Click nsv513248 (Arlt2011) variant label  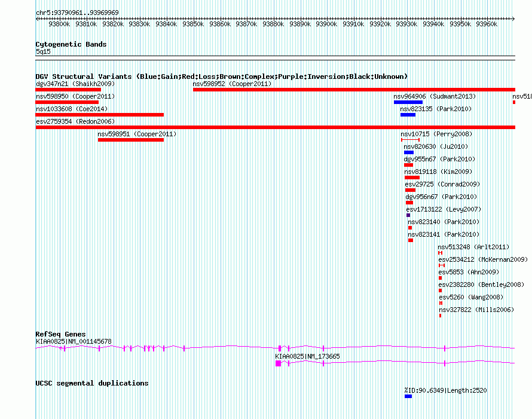(473, 247)
